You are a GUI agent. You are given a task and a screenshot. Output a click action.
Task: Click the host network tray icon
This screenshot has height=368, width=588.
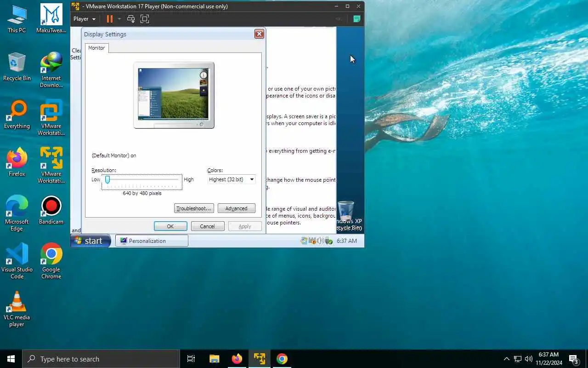coord(518,359)
